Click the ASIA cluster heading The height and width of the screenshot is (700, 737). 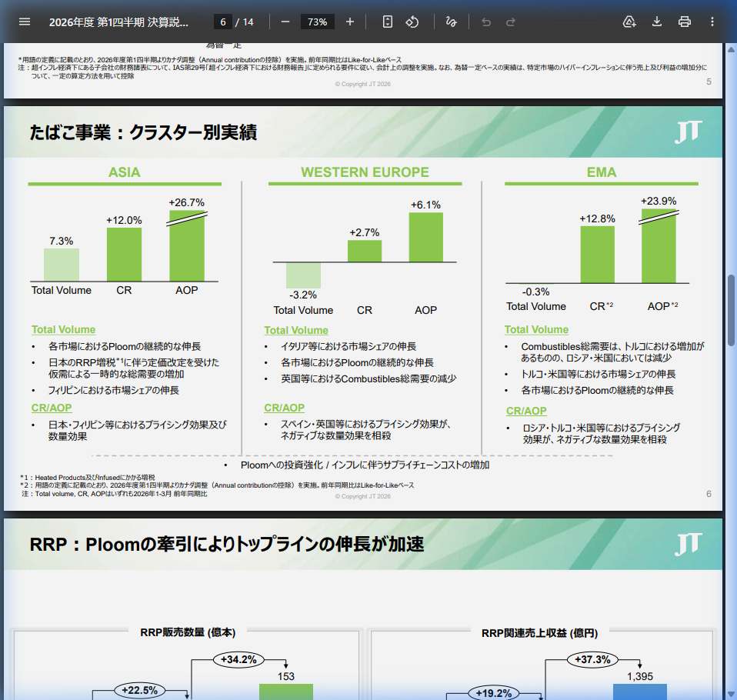[x=125, y=172]
